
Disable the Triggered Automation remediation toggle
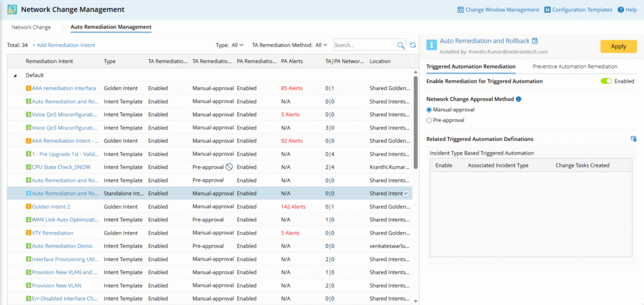[x=606, y=81]
